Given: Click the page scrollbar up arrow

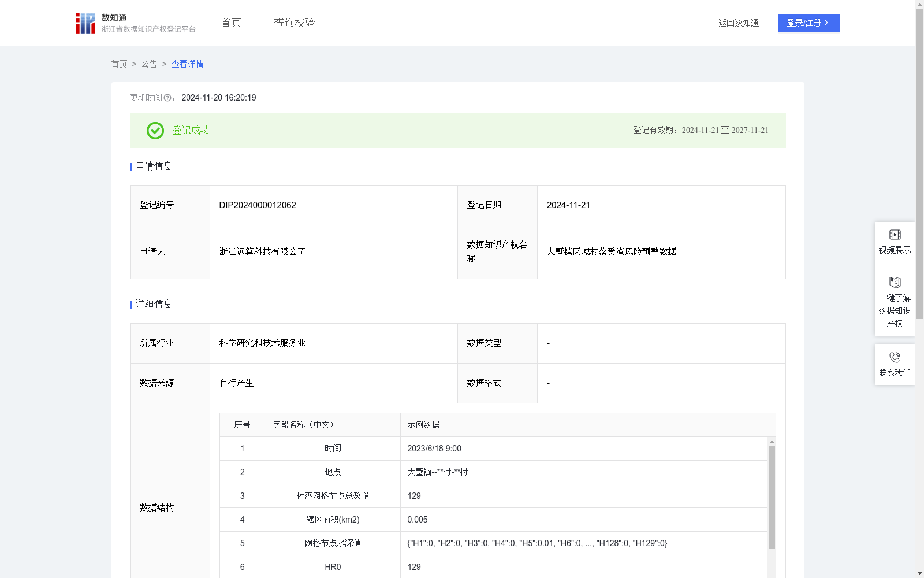Looking at the screenshot, I should tap(919, 4).
